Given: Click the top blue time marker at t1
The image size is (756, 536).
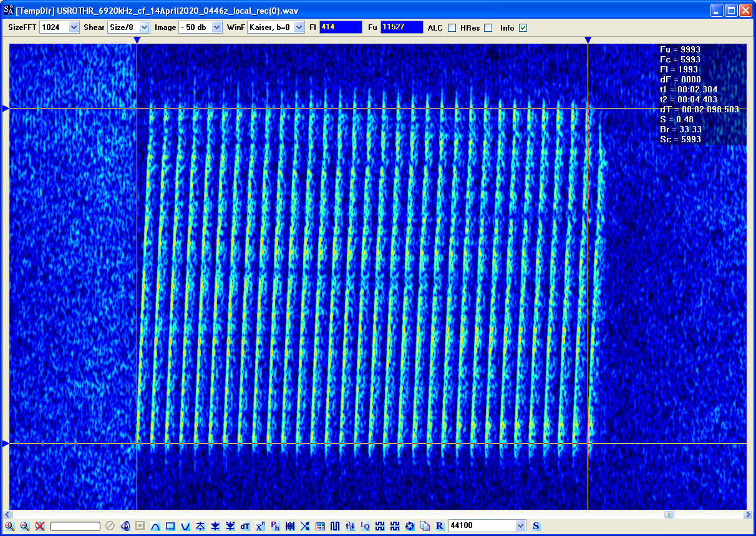Looking at the screenshot, I should click(137, 40).
